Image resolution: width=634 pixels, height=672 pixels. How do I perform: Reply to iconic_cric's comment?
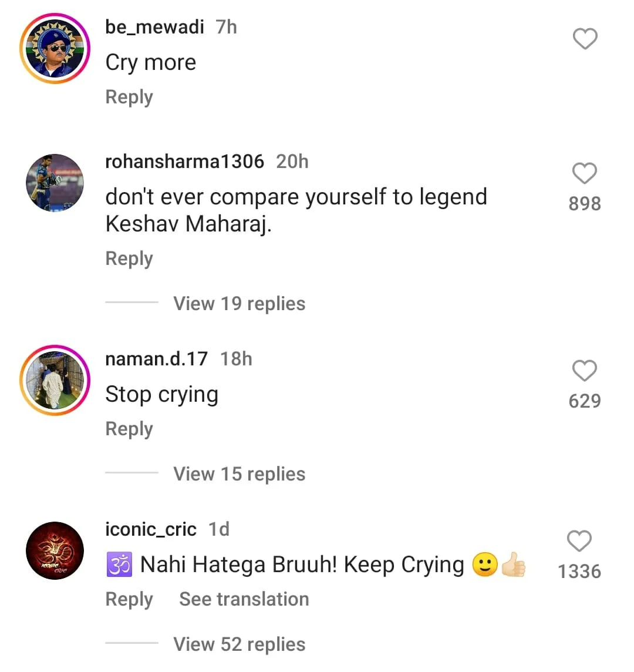(x=129, y=599)
